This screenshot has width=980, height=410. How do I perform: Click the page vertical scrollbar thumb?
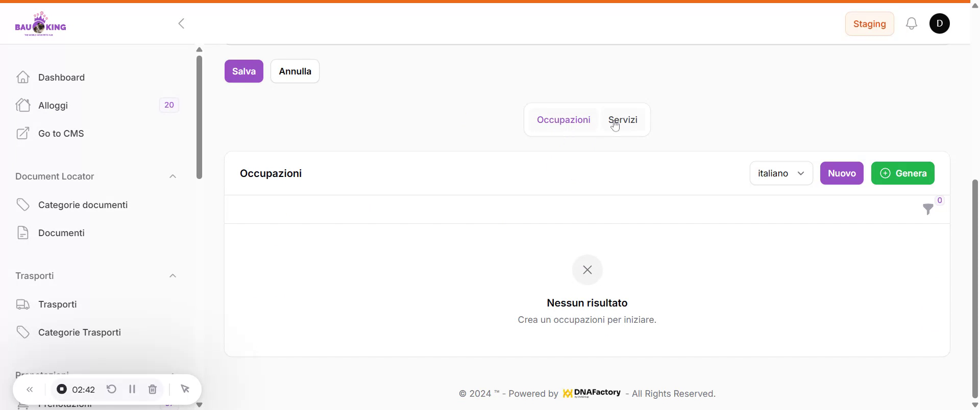coord(975,288)
